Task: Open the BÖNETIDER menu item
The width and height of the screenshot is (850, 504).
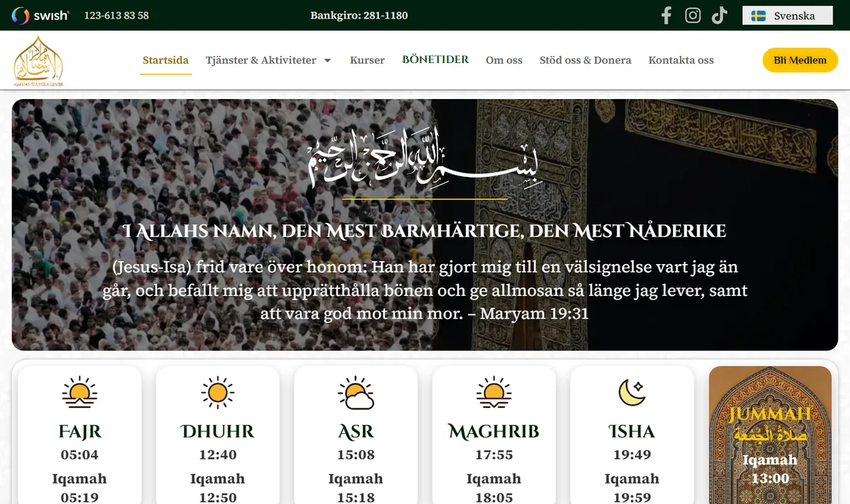Action: pos(436,59)
